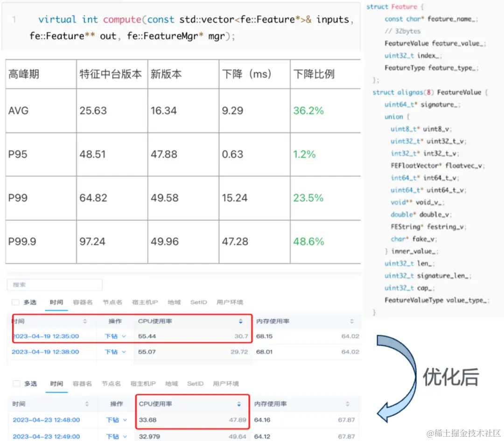
Task: Click the 'struct Feature' code line
Action: tap(395, 7)
